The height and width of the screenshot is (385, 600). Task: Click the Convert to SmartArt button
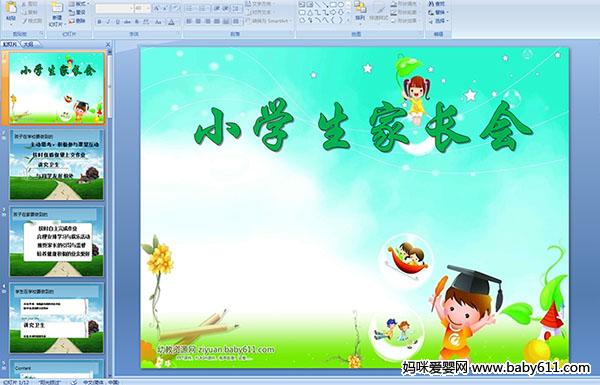(268, 20)
